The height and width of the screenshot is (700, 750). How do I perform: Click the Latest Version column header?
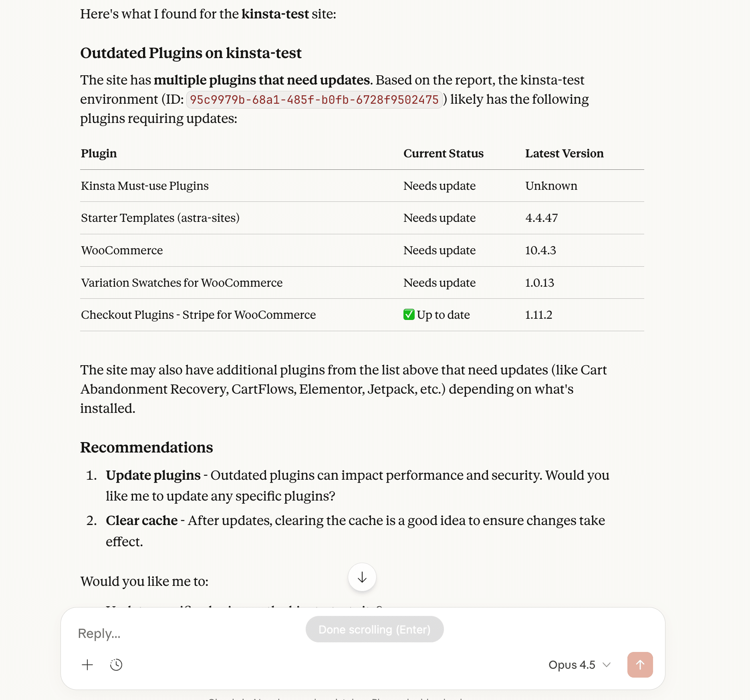pyautogui.click(x=564, y=153)
